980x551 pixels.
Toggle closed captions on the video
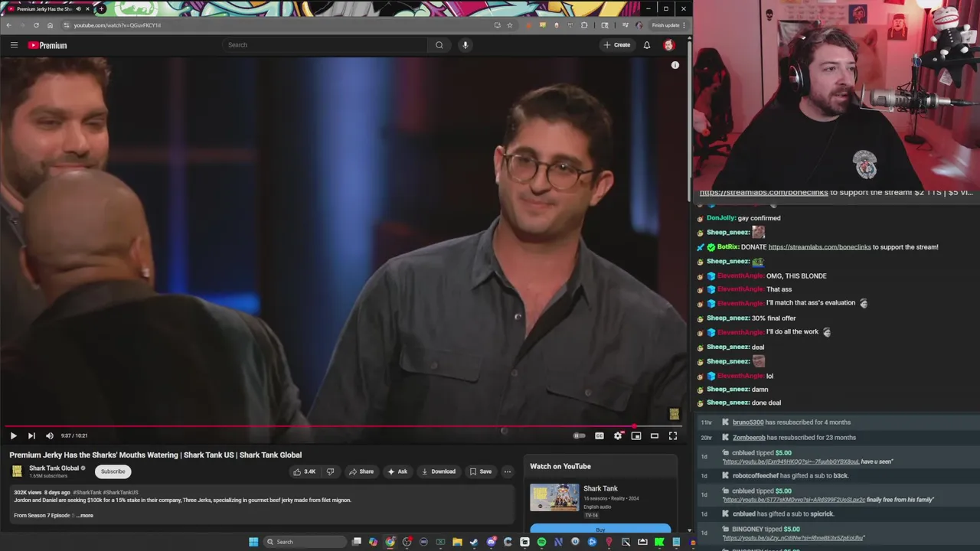coord(599,435)
